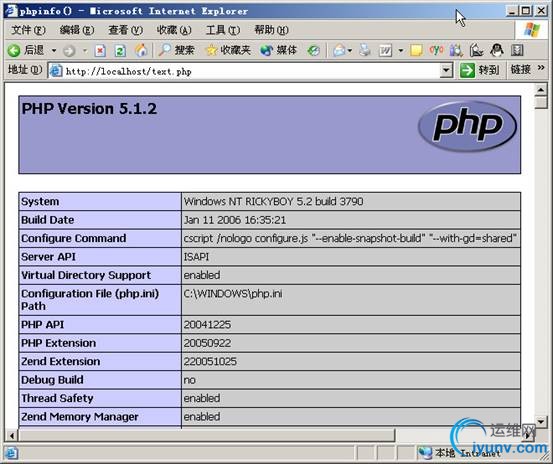Click the 'Configure Command' row label
Image resolution: width=553 pixels, height=464 pixels.
click(x=73, y=238)
